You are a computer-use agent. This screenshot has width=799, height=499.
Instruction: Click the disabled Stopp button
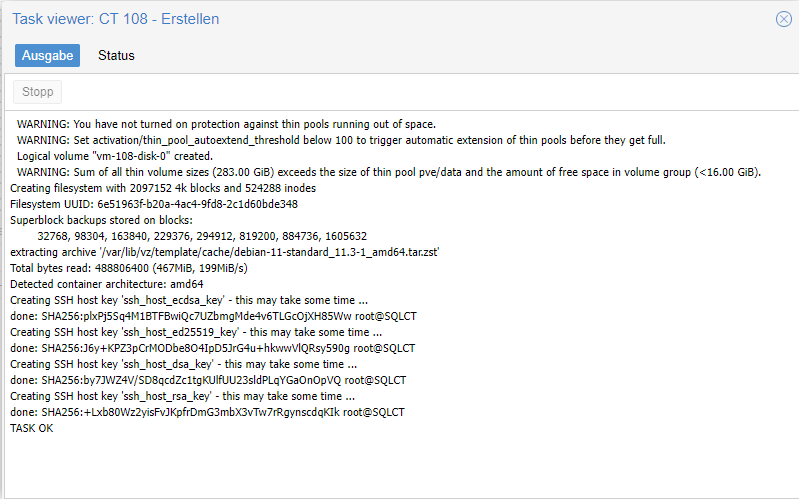click(x=38, y=92)
